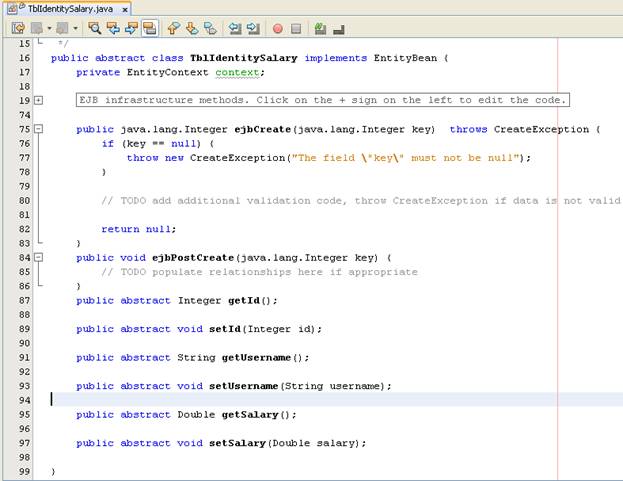Image resolution: width=623 pixels, height=481 pixels.
Task: Click the 'return null;' statement
Action: (x=139, y=229)
